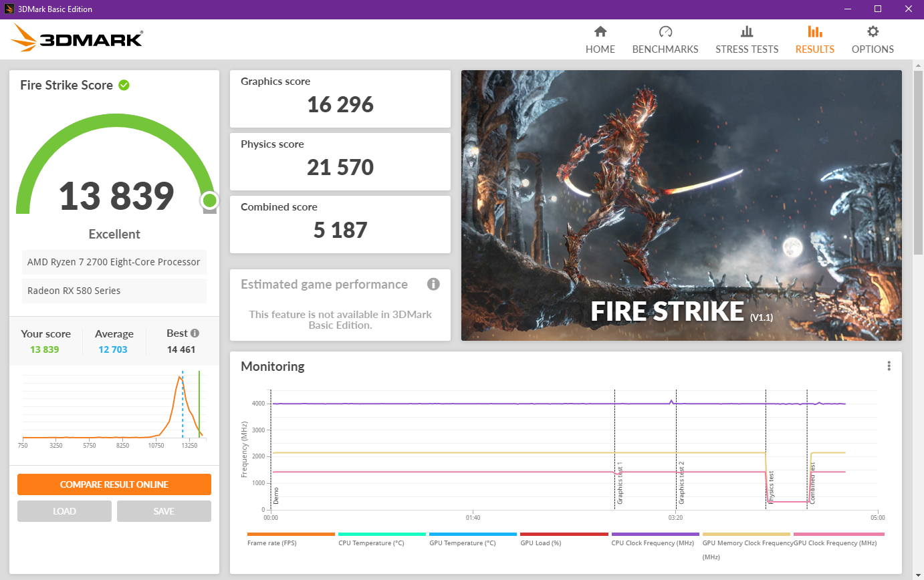Viewport: 924px width, 580px height.
Task: Click the info icon next to Best
Action: [x=195, y=333]
